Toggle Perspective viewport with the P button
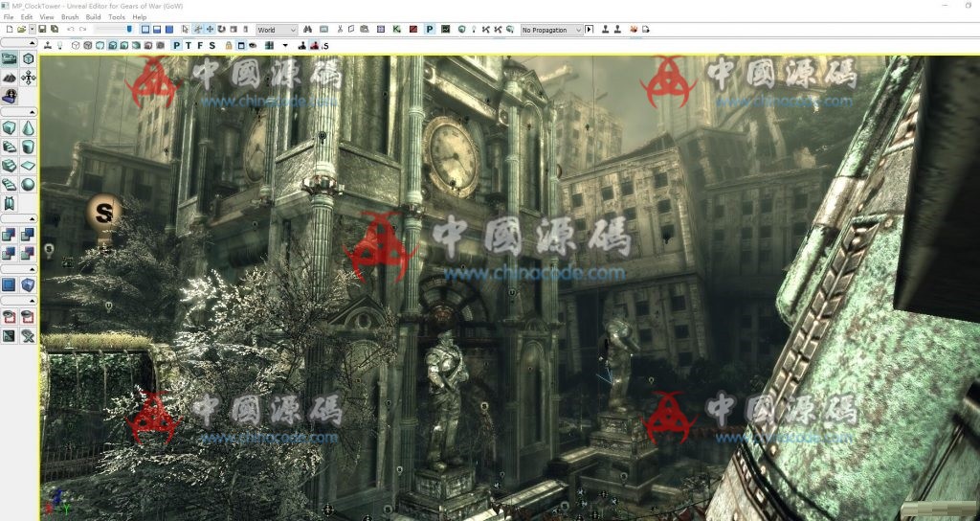The width and height of the screenshot is (980, 521). click(x=177, y=45)
